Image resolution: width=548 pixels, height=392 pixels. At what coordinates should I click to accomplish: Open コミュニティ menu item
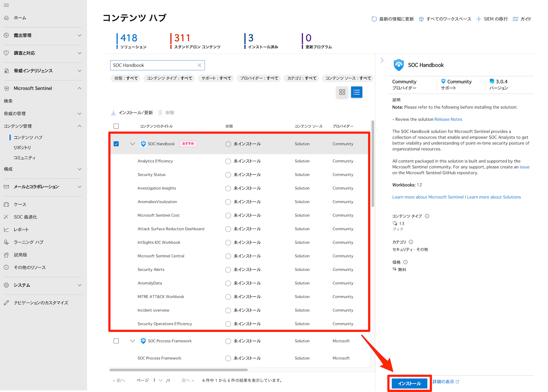coord(24,158)
